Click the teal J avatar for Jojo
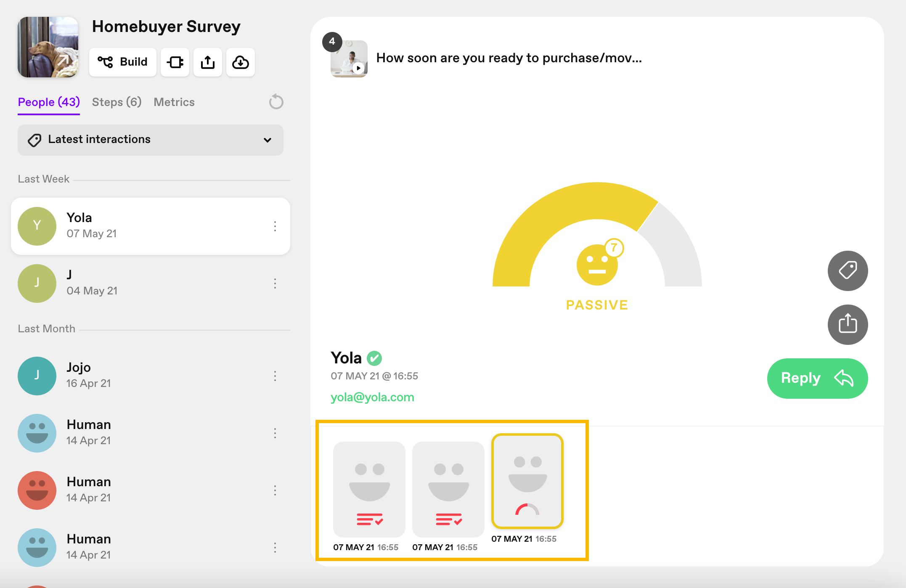This screenshot has width=906, height=588. click(37, 376)
